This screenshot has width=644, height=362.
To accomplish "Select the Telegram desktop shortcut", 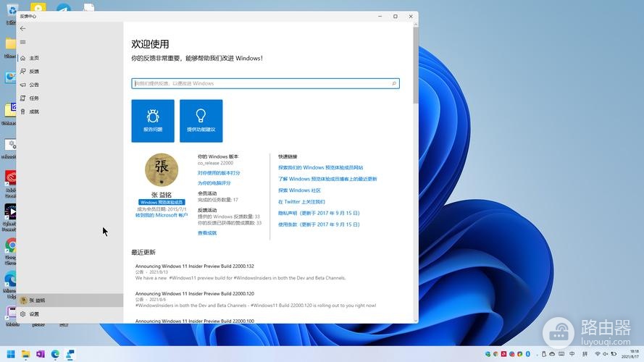I will tap(64, 7).
